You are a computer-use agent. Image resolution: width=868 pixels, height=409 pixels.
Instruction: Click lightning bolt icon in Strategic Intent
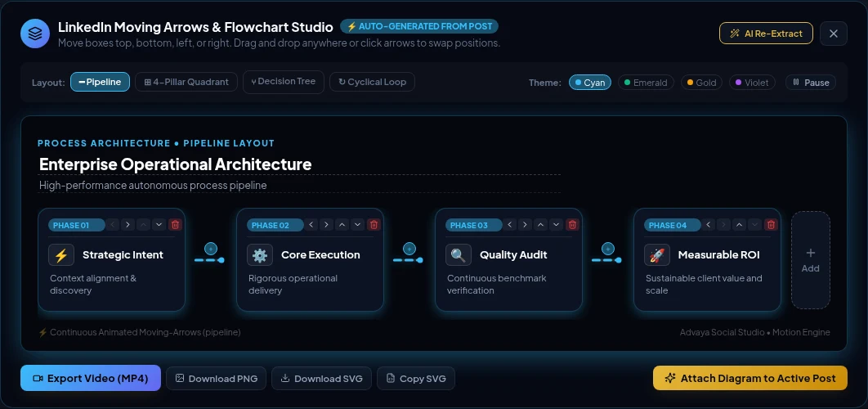(61, 255)
